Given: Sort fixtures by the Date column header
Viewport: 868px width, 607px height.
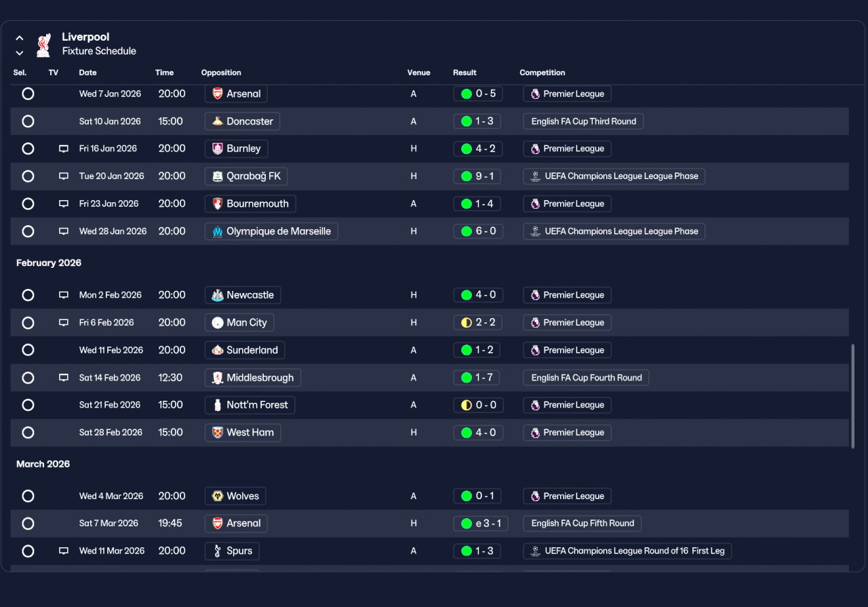Looking at the screenshot, I should [x=87, y=73].
